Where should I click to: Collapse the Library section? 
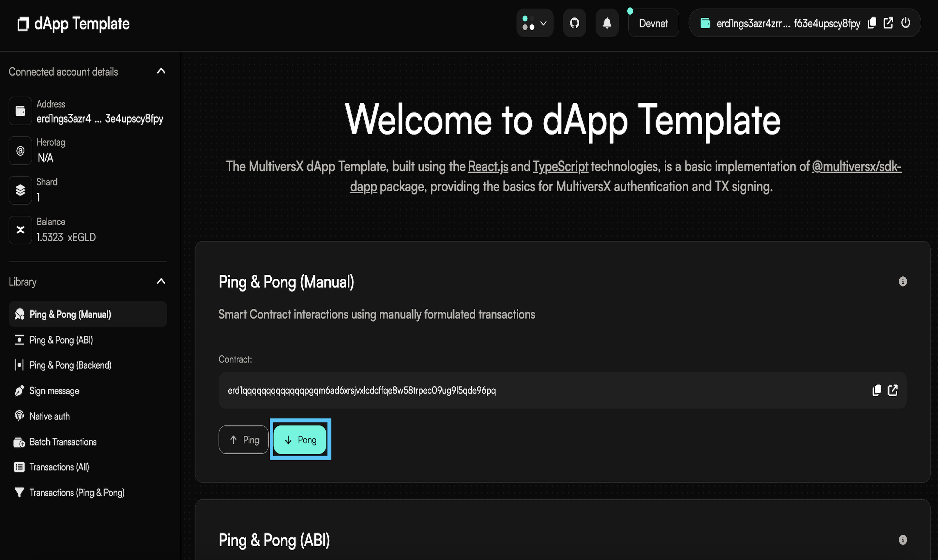click(161, 282)
